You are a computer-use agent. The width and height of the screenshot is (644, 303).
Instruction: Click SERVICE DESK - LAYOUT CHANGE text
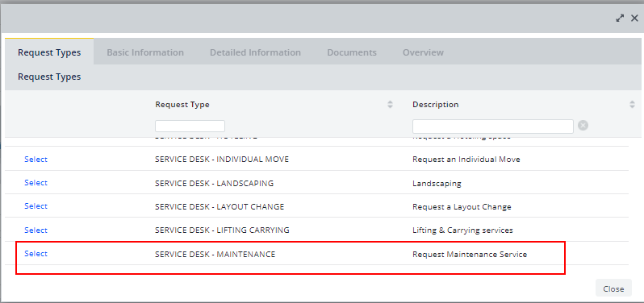[x=220, y=206]
